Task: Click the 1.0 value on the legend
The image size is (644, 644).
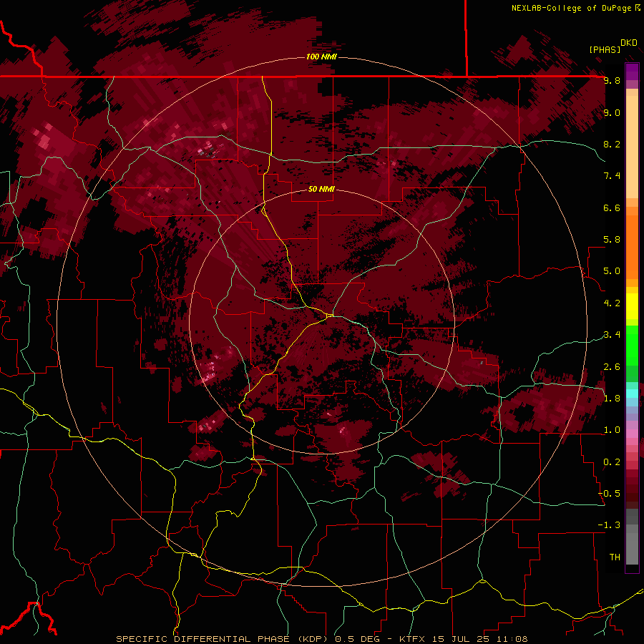Action: pos(612,430)
